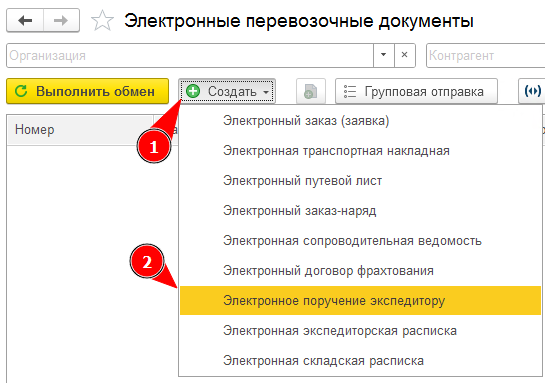Sort by the Номер column header
Viewport: 545px width, 383px height.
click(80, 130)
